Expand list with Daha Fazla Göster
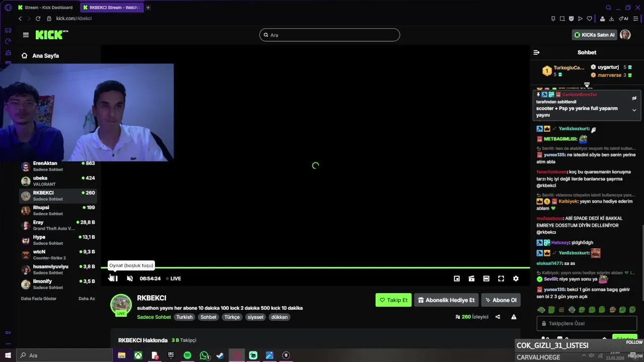Viewport: 644px width, 362px height. pos(39,299)
